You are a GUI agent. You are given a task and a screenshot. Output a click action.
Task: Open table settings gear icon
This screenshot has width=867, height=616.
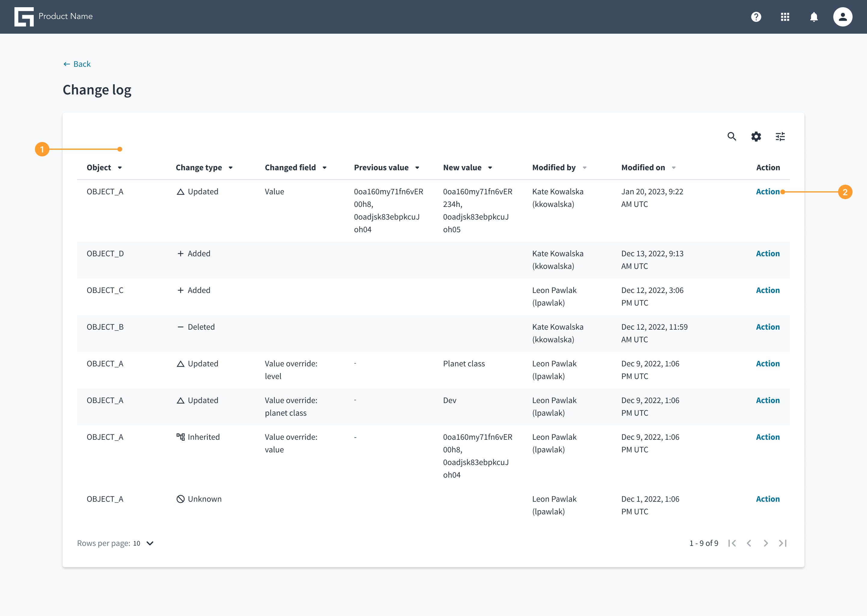tap(756, 136)
